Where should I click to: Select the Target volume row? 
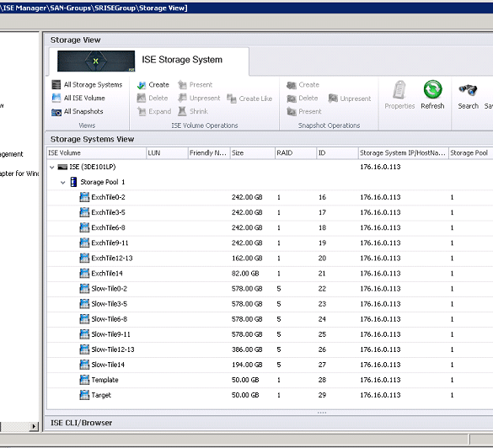coord(270,396)
